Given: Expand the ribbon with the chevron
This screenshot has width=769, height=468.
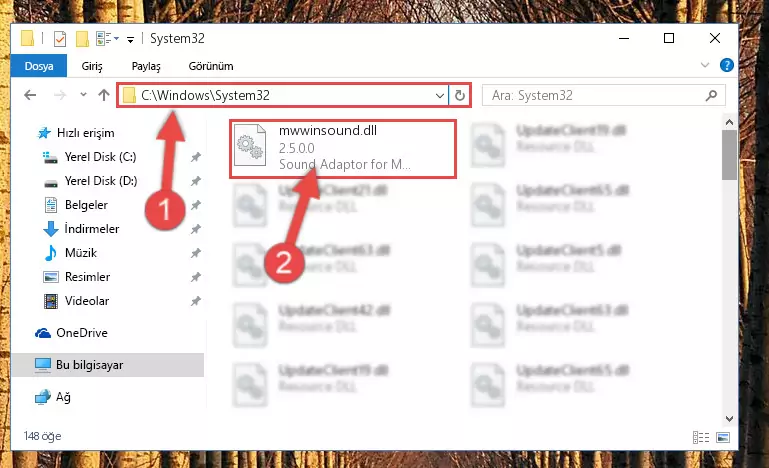Looking at the screenshot, I should point(705,65).
